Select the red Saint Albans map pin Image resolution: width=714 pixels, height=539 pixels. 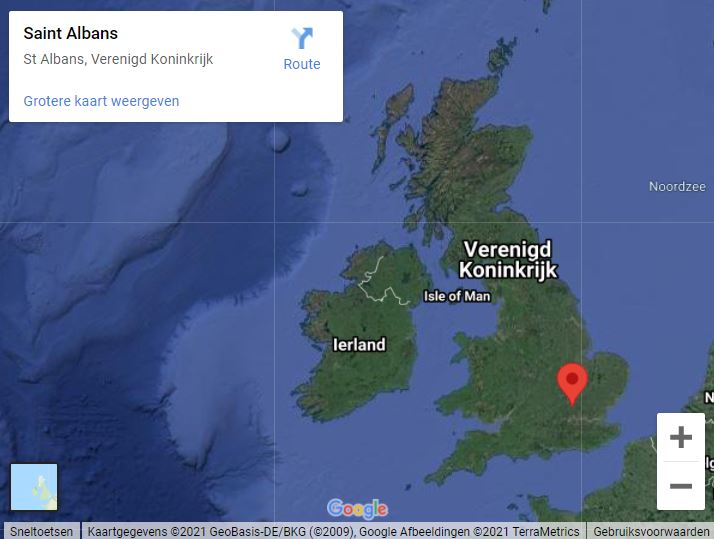[x=572, y=384]
